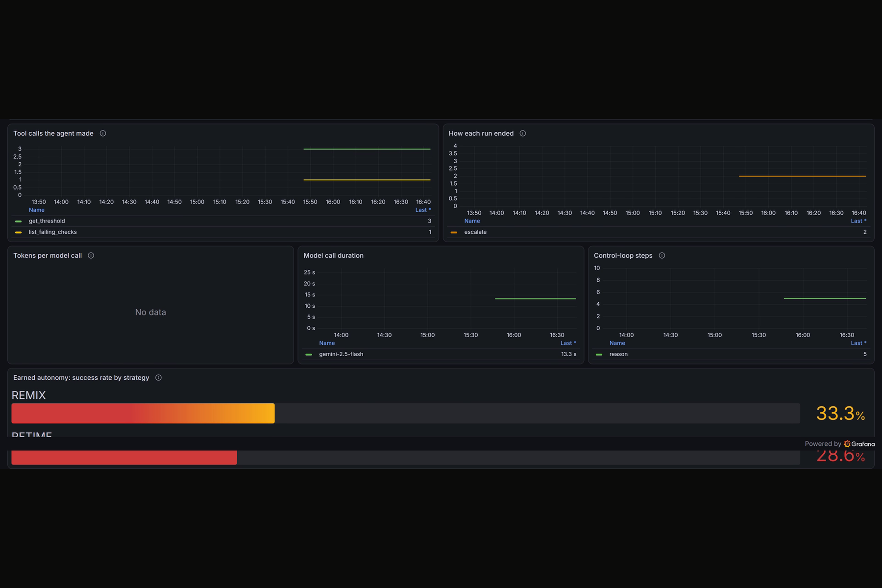This screenshot has height=588, width=882.
Task: Sort Control-loop steps legend by Last *
Action: pyautogui.click(x=858, y=343)
